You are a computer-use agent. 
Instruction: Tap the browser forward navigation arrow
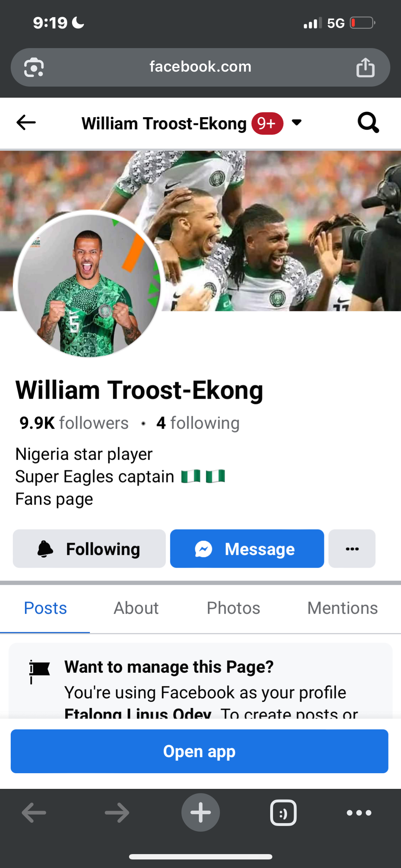pos(117,812)
